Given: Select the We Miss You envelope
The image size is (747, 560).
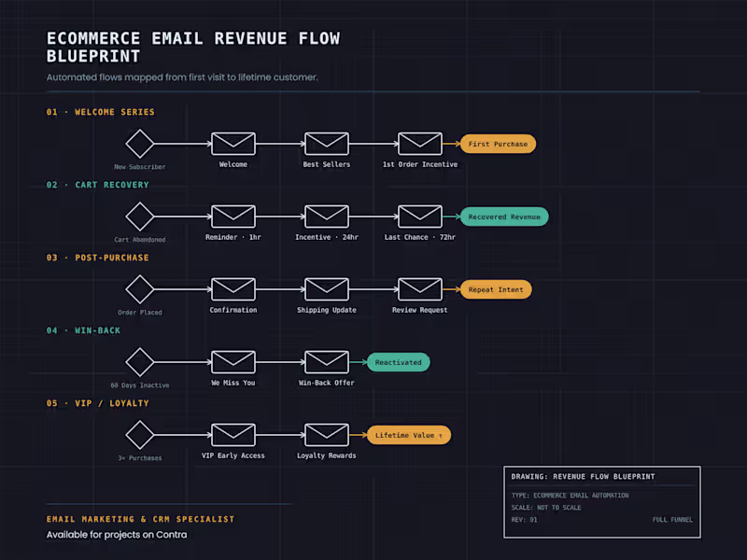Looking at the screenshot, I should tap(233, 362).
